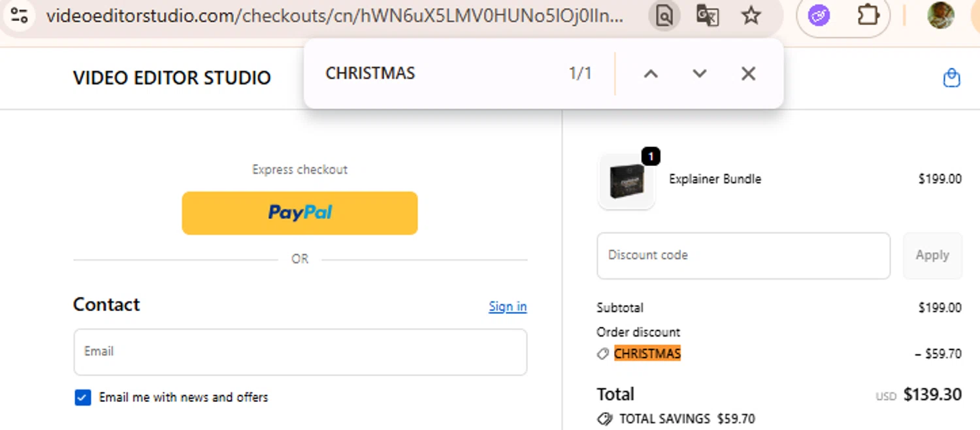The image size is (980, 430).
Task: Go to previous find result
Action: (x=650, y=73)
